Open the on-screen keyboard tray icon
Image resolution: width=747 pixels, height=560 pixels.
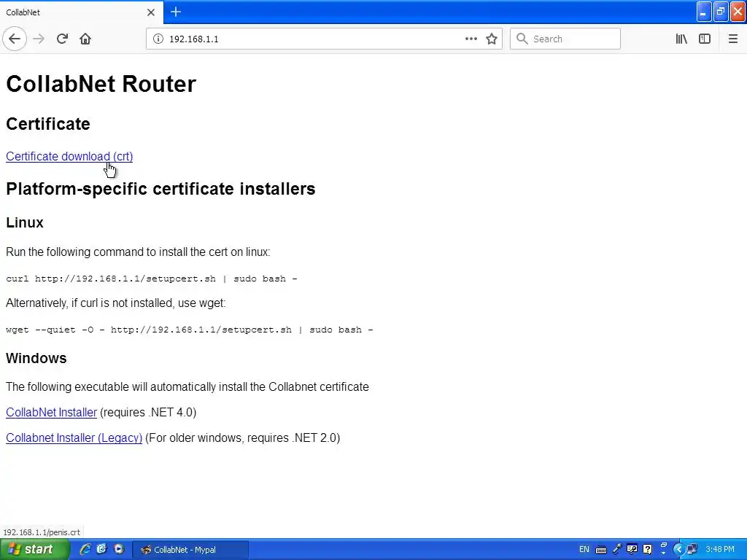tap(601, 550)
